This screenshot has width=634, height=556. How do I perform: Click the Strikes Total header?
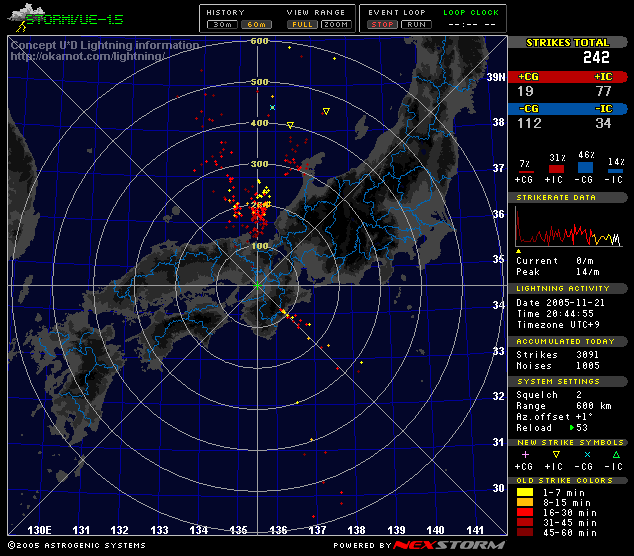click(x=570, y=43)
